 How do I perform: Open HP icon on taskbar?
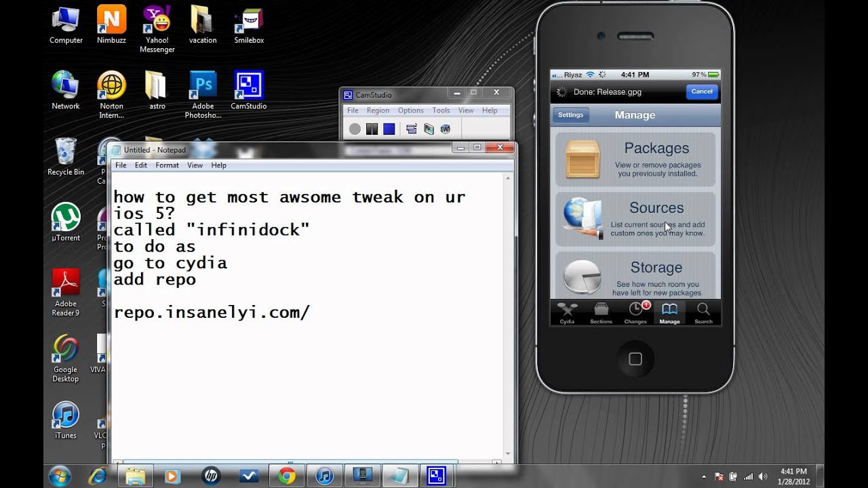point(211,476)
